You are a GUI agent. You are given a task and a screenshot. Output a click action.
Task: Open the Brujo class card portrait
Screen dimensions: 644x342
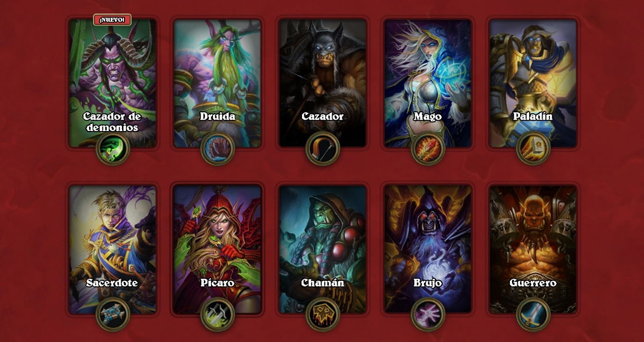tap(428, 249)
